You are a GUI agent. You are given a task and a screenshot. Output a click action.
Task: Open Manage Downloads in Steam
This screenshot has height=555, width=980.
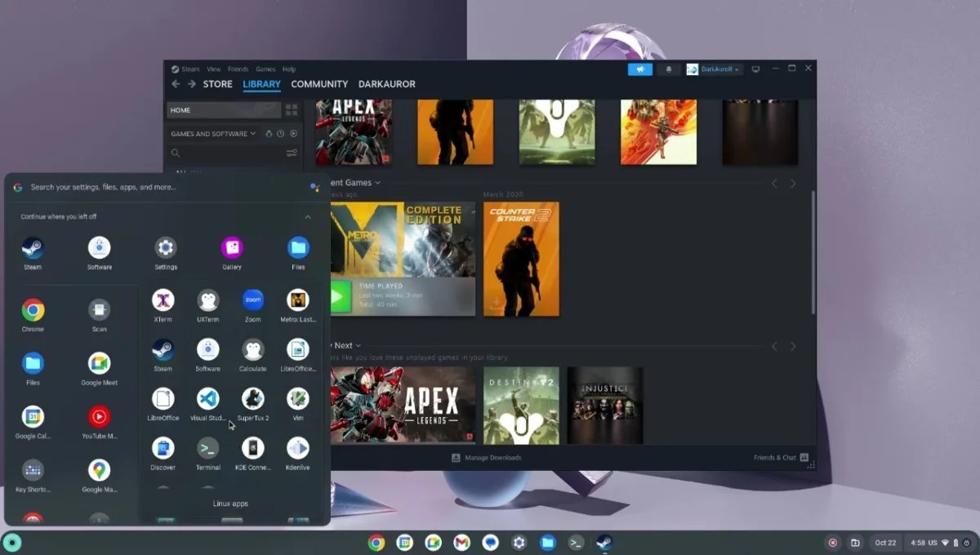(486, 458)
